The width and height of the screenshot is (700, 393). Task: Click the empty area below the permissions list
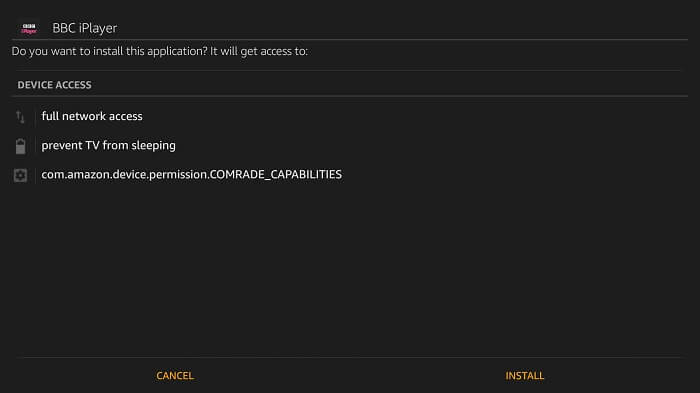(350, 268)
